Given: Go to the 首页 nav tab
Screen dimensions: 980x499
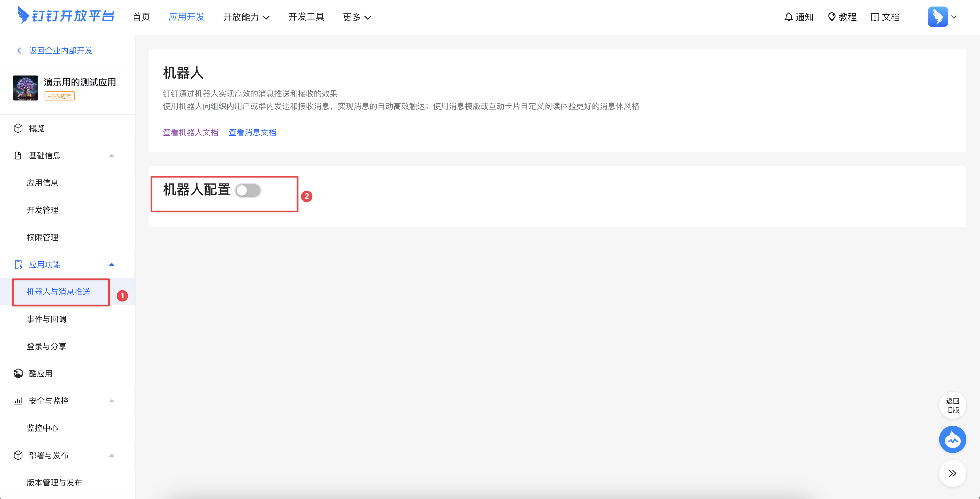Looking at the screenshot, I should pyautogui.click(x=141, y=17).
